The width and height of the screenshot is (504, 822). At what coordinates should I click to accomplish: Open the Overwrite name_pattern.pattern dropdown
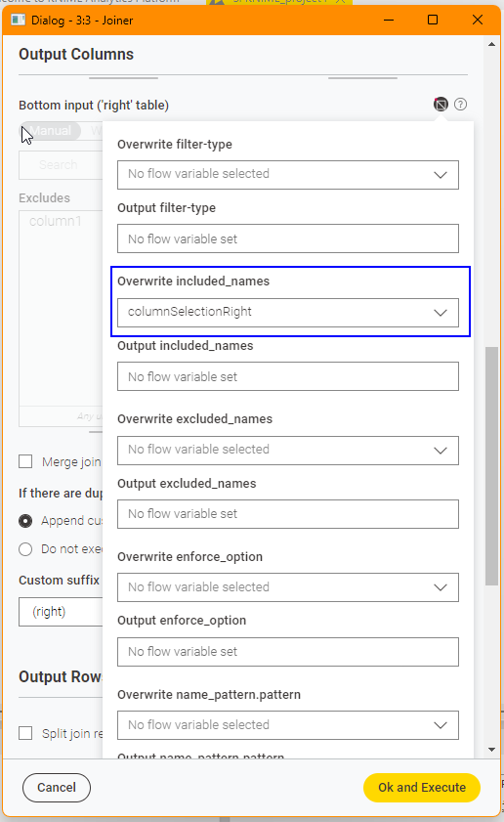287,725
